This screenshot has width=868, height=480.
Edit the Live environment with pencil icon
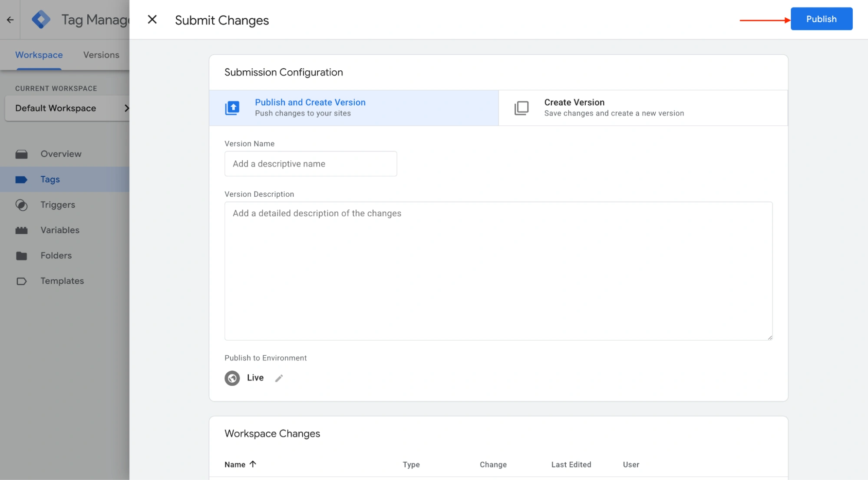[x=279, y=378]
